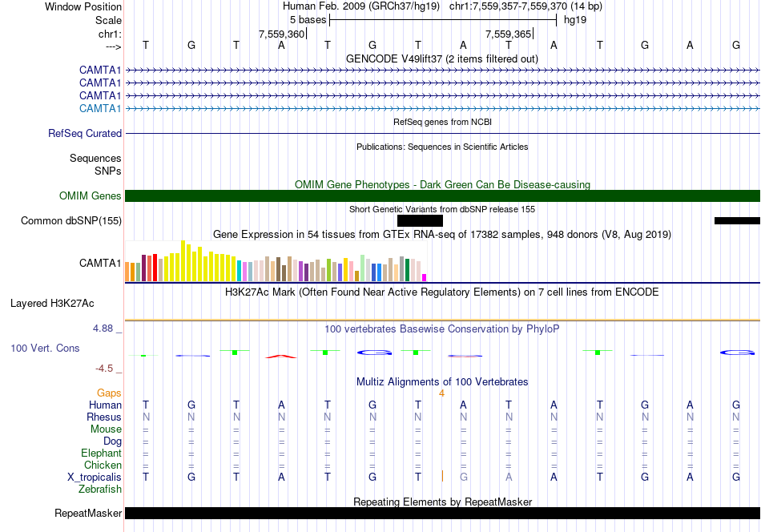This screenshot has height=532, width=761.
Task: Open the H3K27Ac Mark track title
Action: 442,292
